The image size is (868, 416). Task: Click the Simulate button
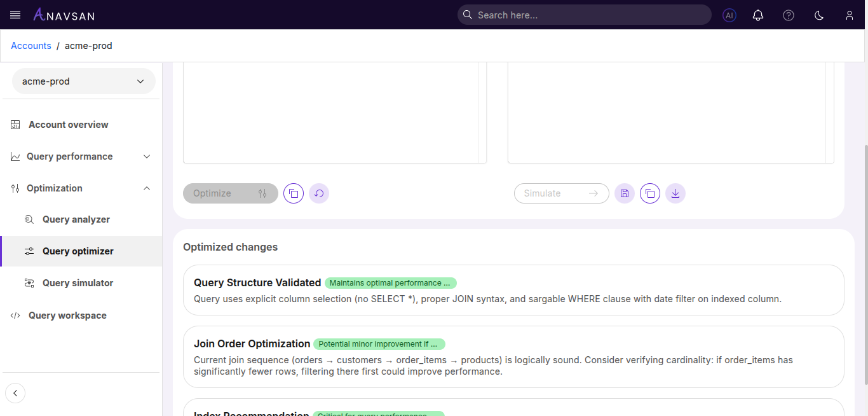[x=561, y=193]
